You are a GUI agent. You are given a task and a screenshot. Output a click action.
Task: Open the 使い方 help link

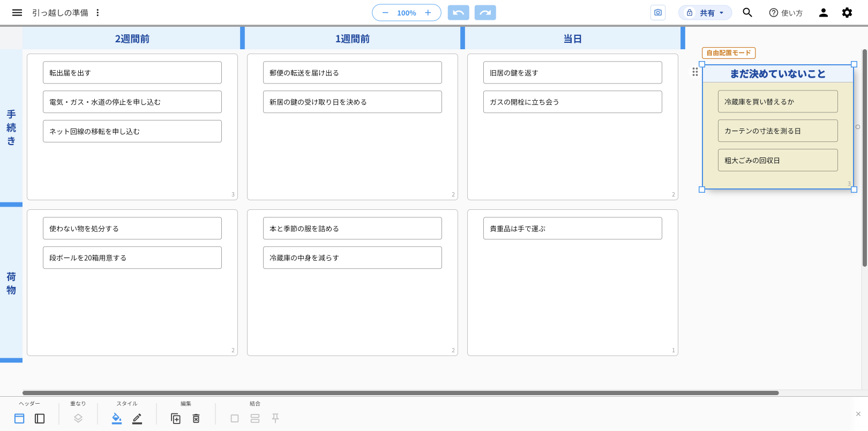[785, 13]
